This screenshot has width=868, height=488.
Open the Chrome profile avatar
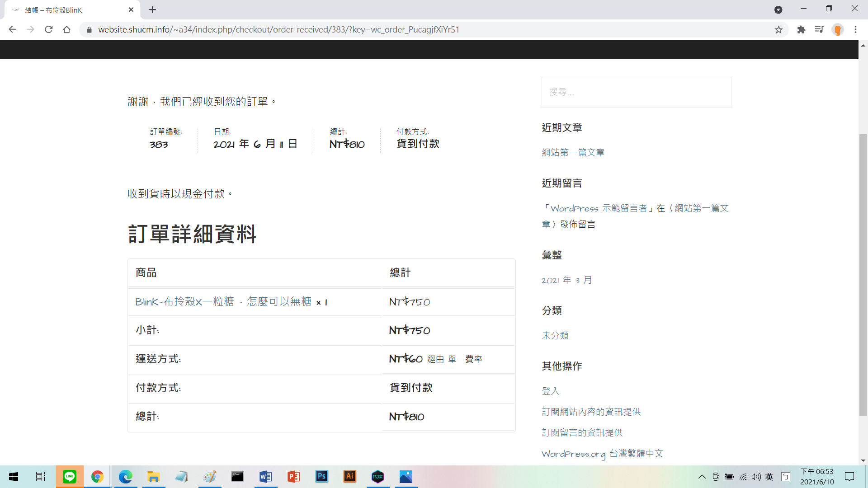coord(838,30)
